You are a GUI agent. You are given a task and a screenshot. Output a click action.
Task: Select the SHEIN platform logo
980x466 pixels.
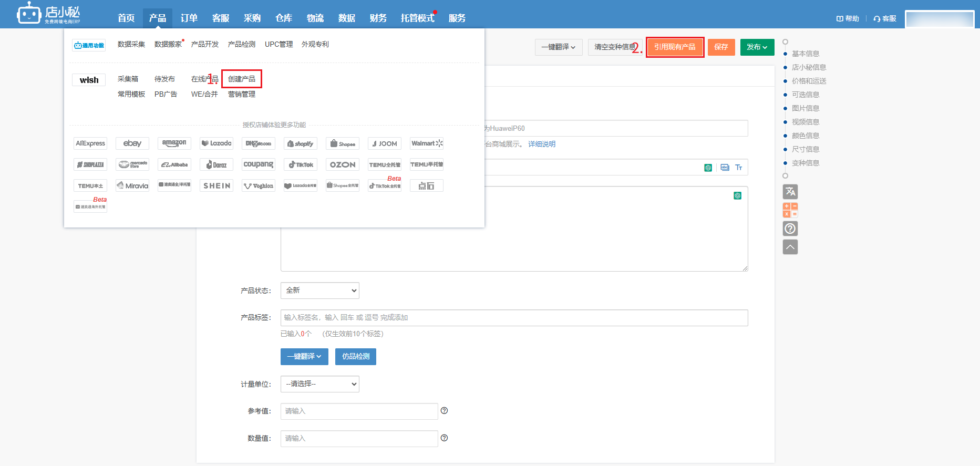click(216, 185)
